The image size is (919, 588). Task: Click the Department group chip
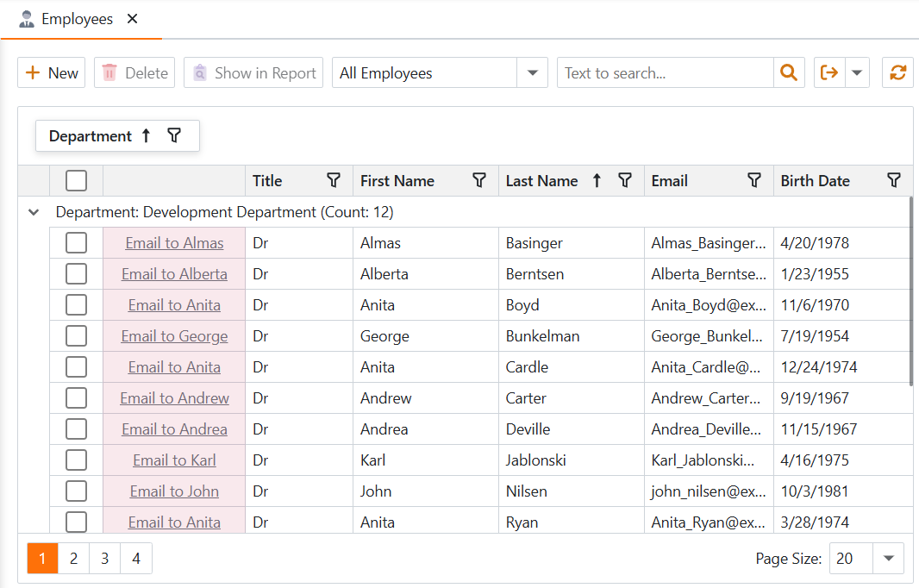click(x=117, y=136)
